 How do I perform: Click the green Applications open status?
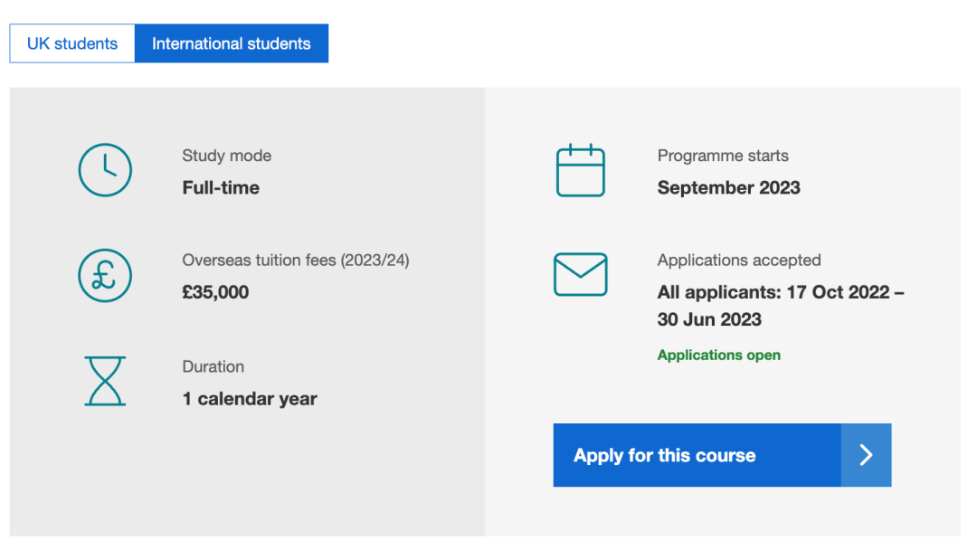point(718,356)
